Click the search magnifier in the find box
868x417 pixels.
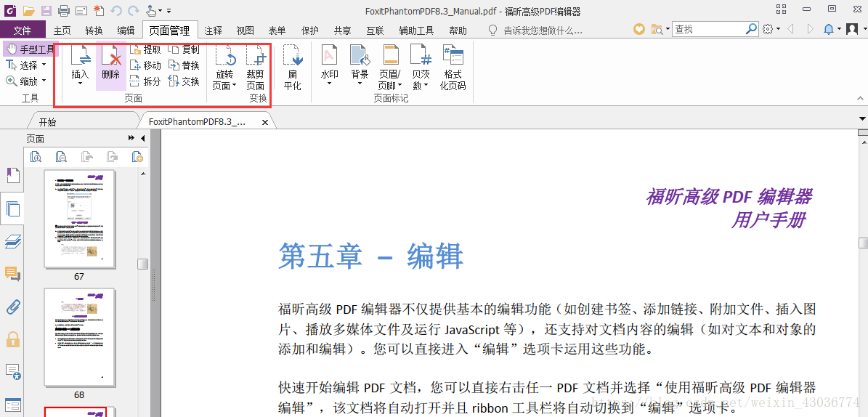click(x=751, y=29)
